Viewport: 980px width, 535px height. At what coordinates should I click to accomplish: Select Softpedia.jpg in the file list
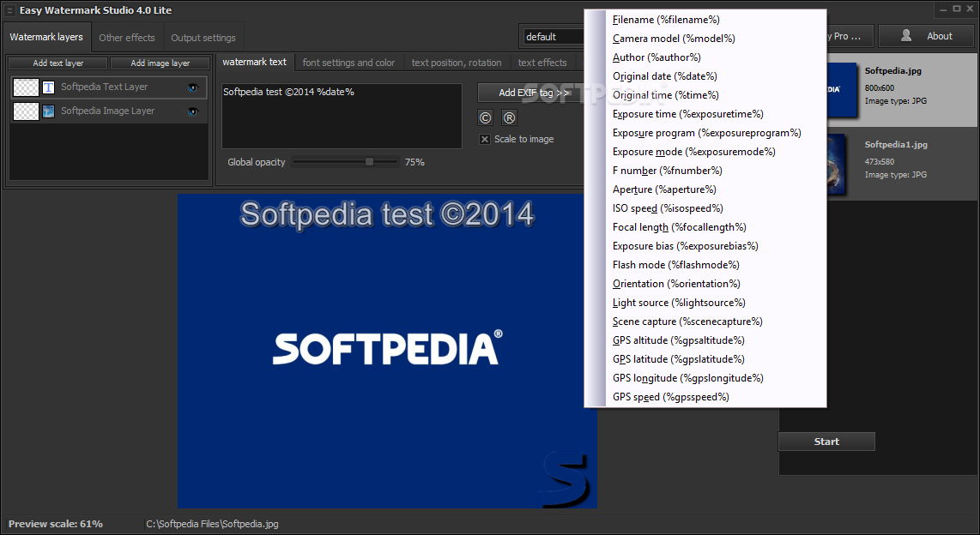pos(902,89)
